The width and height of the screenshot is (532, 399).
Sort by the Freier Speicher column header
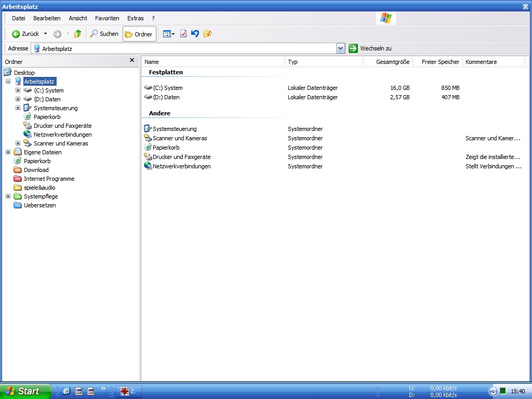[x=437, y=62]
